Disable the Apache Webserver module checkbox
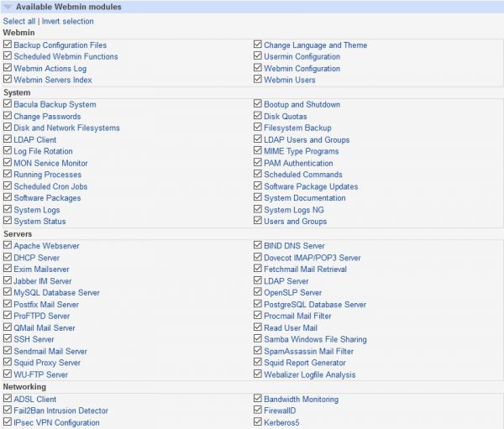 click(8, 246)
